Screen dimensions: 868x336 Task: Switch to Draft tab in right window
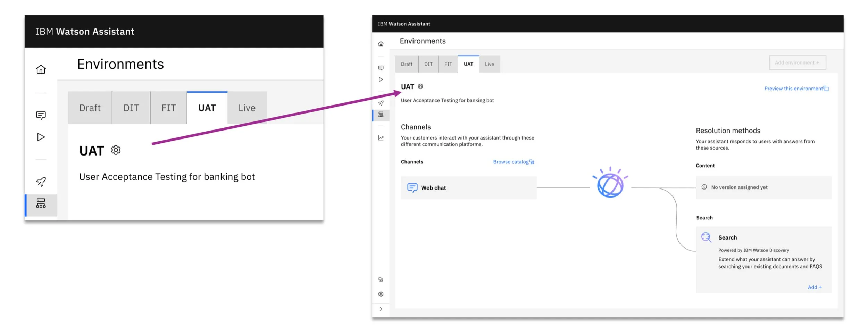[x=407, y=64]
